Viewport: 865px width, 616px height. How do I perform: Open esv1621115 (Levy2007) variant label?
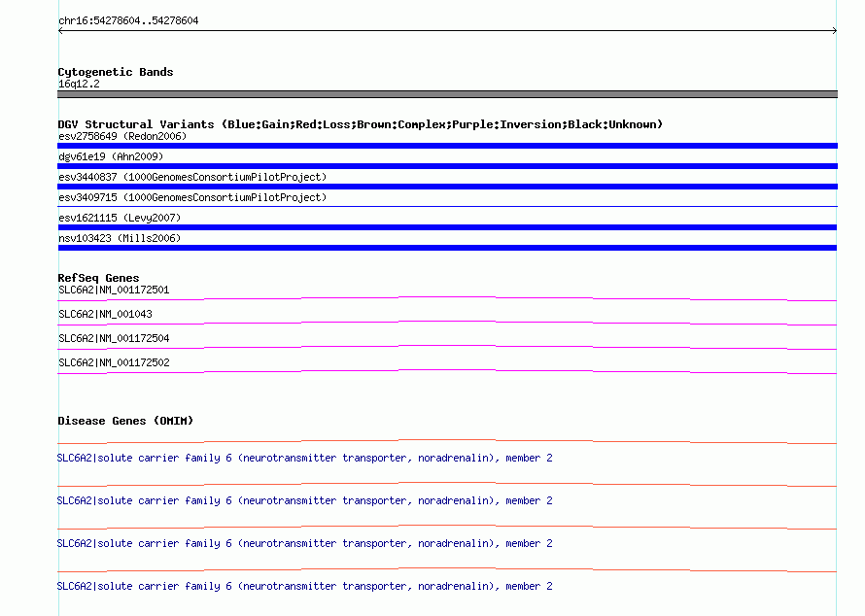coord(120,218)
